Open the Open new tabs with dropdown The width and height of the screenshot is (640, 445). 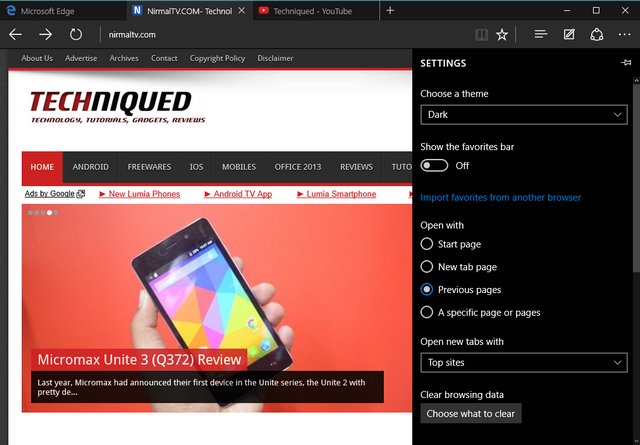(524, 363)
